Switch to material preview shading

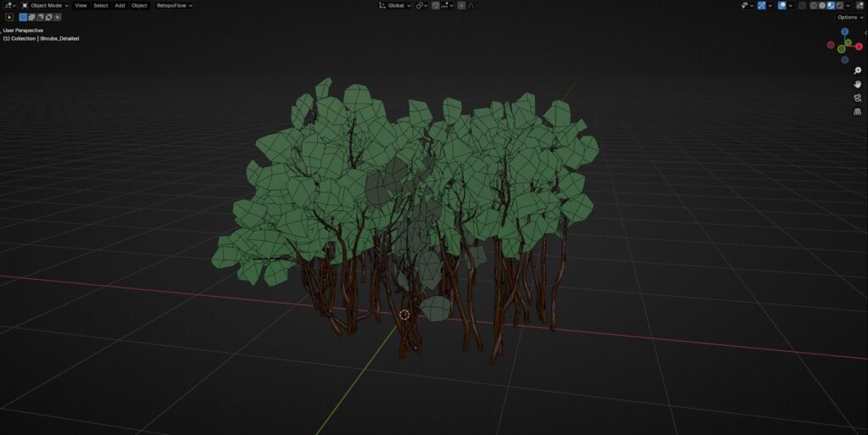[831, 5]
